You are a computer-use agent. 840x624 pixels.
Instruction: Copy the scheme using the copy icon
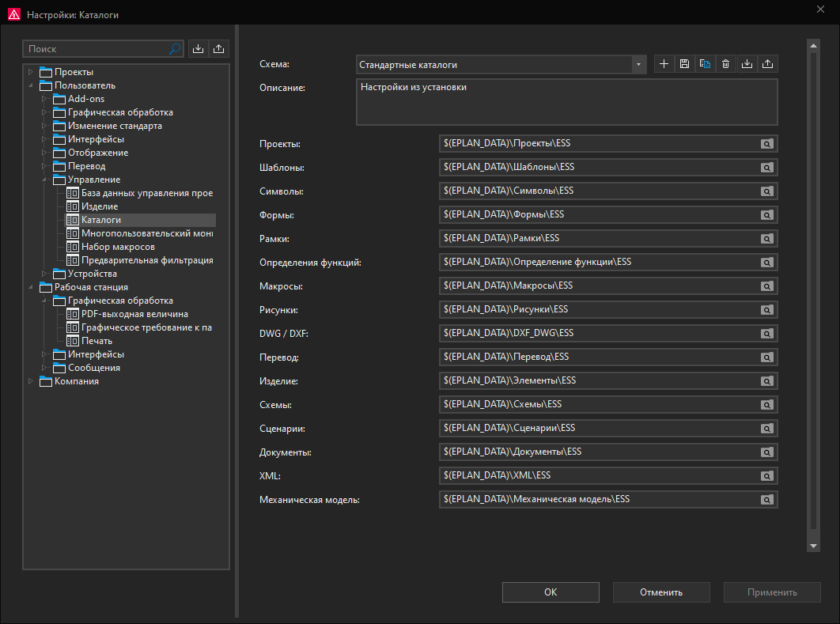[705, 64]
